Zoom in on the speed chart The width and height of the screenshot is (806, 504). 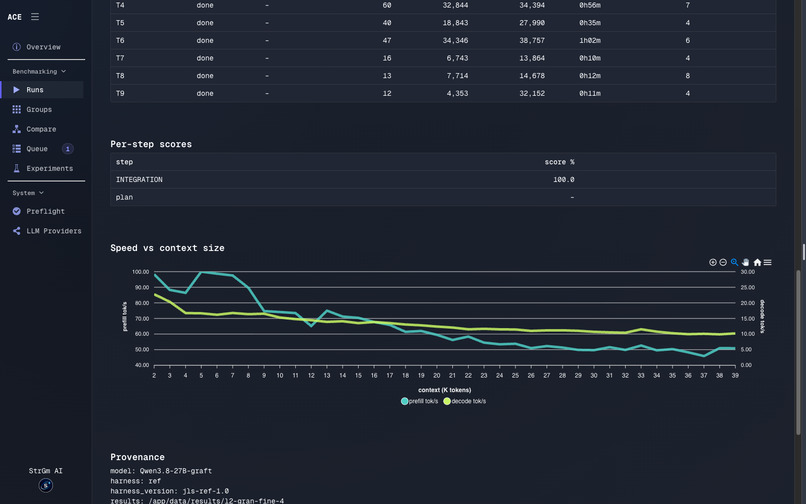click(x=712, y=262)
